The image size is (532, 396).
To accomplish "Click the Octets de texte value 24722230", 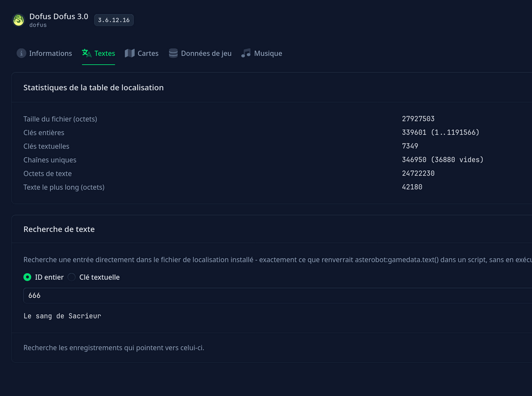I will pyautogui.click(x=418, y=174).
